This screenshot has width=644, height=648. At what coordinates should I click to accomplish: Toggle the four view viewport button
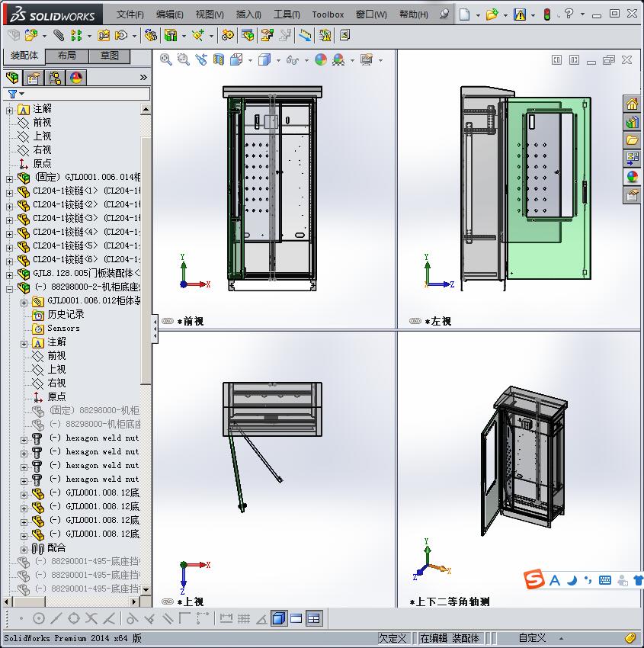point(314,619)
